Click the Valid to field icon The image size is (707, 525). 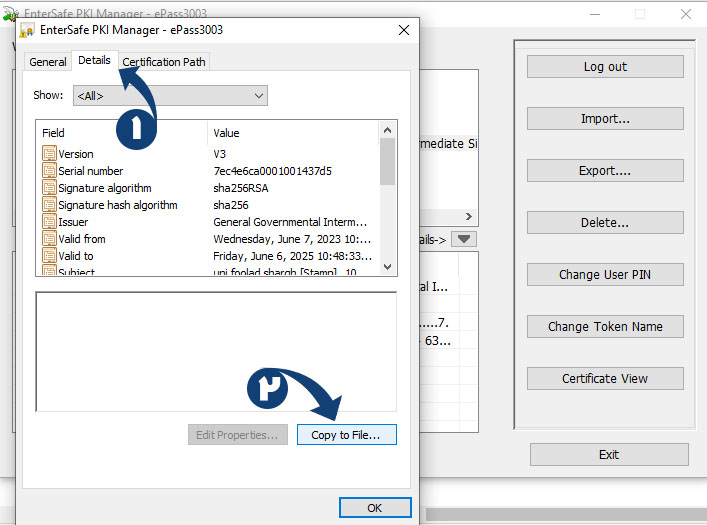(x=49, y=256)
